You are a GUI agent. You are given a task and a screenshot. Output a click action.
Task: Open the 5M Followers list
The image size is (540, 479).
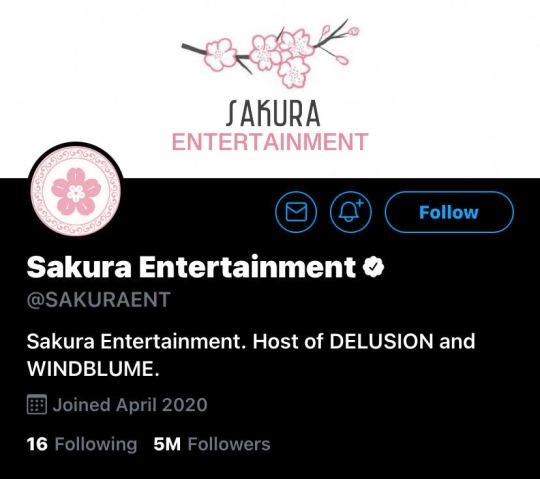212,444
